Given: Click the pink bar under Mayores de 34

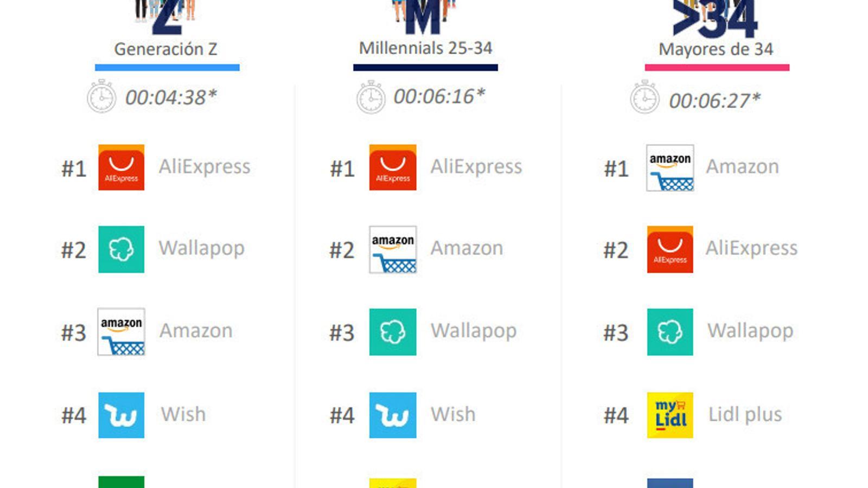Looking at the screenshot, I should [x=717, y=68].
